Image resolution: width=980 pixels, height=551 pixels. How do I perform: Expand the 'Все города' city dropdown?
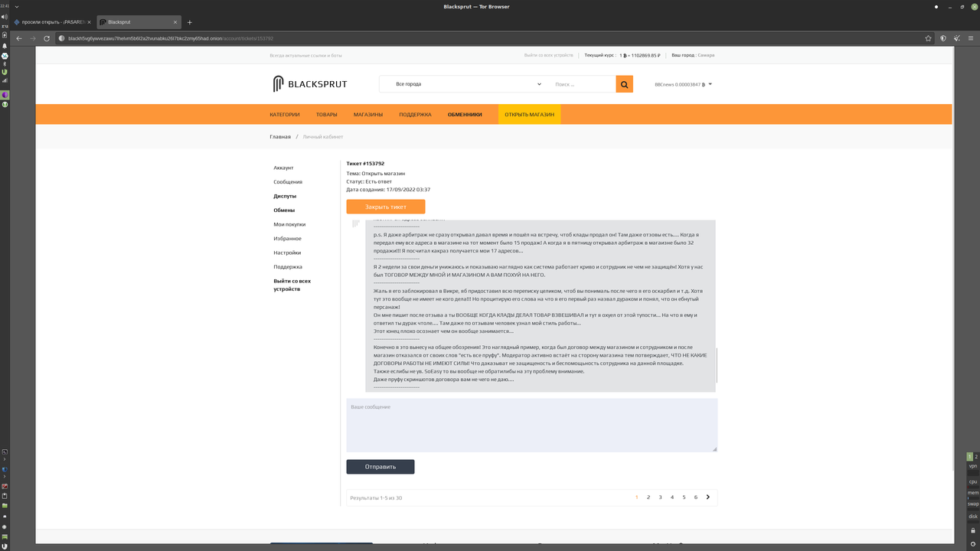coord(468,84)
